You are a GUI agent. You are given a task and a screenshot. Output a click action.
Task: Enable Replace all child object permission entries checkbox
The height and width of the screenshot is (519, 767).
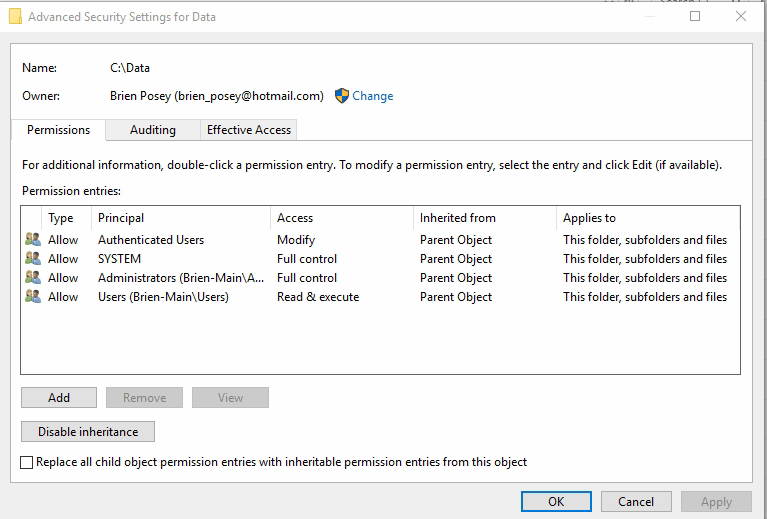27,462
